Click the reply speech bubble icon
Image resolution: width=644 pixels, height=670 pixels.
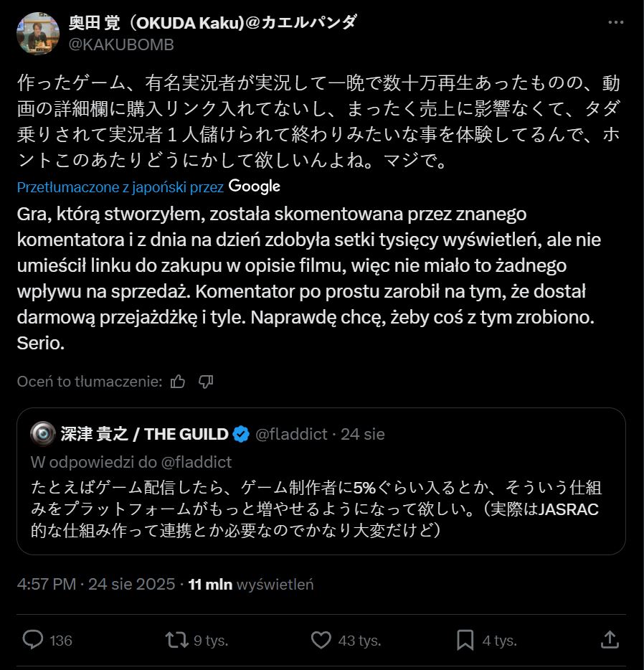(34, 639)
